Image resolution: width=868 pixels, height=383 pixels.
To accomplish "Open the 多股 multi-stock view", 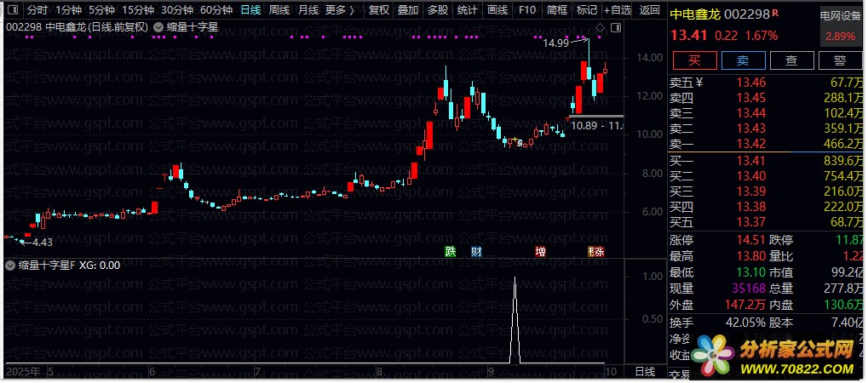I will 438,10.
